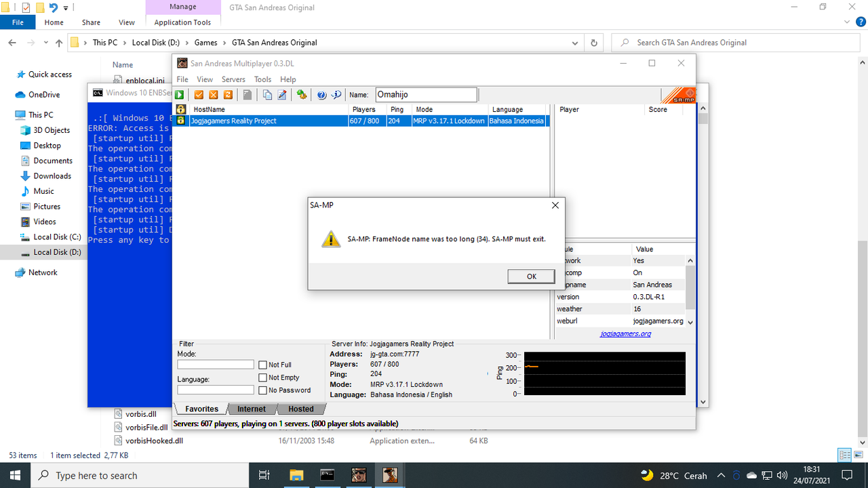This screenshot has width=868, height=488.
Task: Click the green Connect play icon in SA-MP toolbar
Action: (180, 95)
